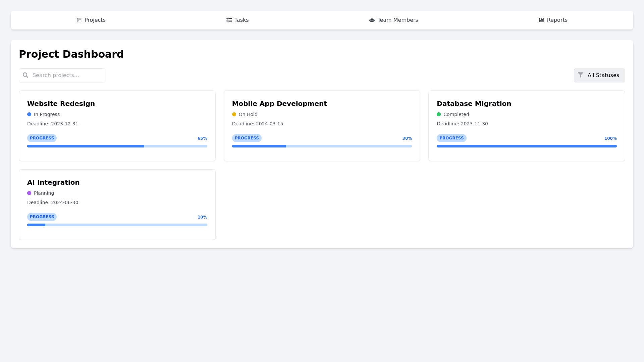Click the AI Integration project title
644x362 pixels.
point(53,182)
